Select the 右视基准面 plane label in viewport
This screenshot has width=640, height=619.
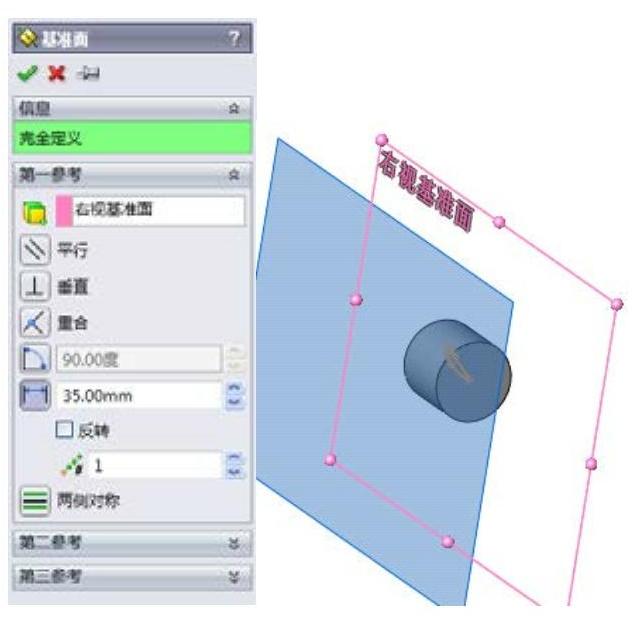point(426,191)
